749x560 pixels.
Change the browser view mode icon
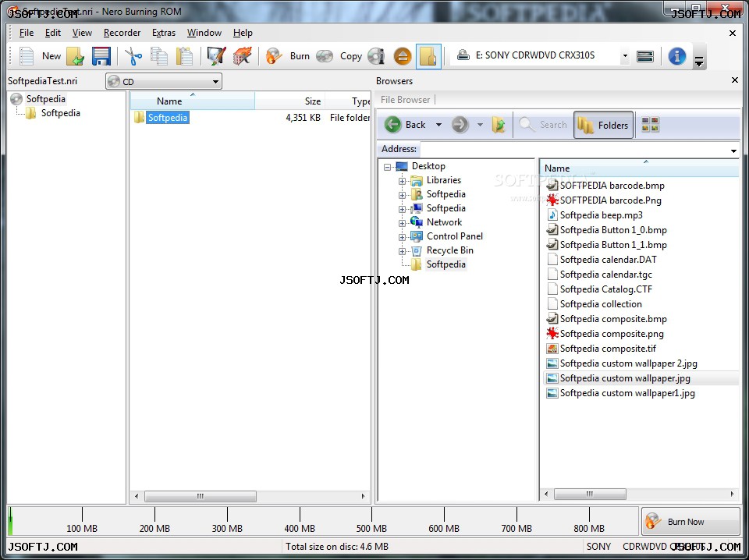[650, 125]
